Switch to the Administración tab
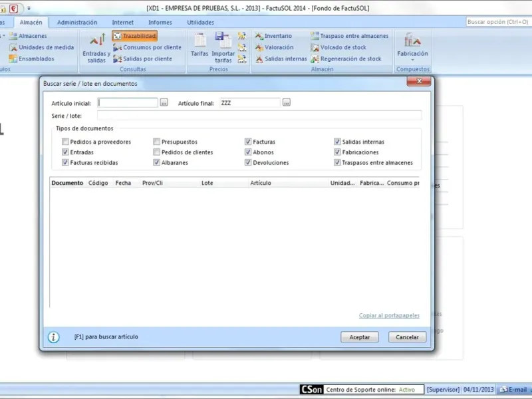This screenshot has height=399, width=532. [77, 23]
